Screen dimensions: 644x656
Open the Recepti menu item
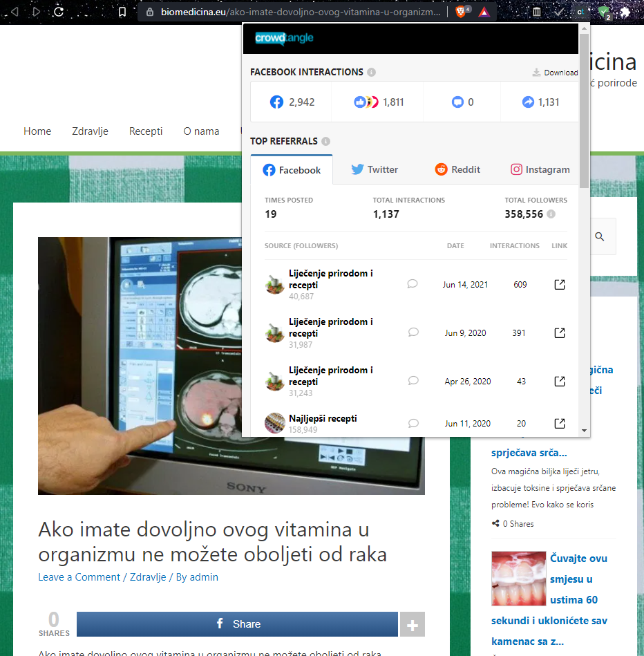tap(146, 131)
